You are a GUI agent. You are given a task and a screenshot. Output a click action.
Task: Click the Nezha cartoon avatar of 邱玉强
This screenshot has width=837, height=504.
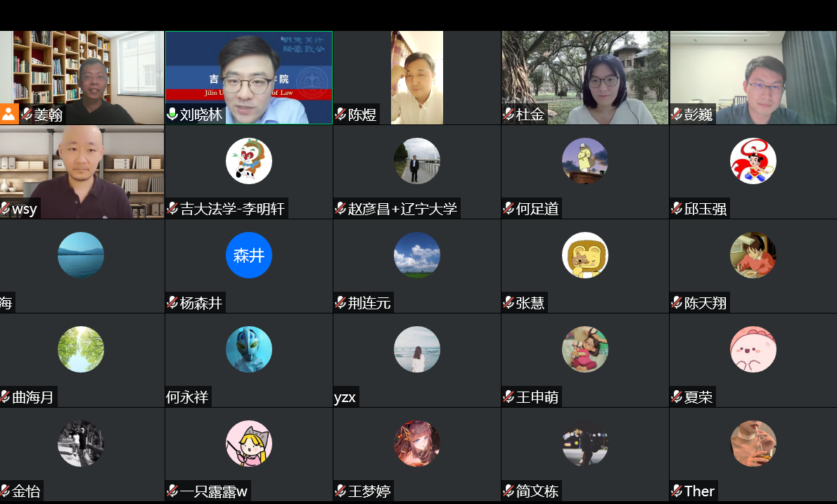(753, 161)
